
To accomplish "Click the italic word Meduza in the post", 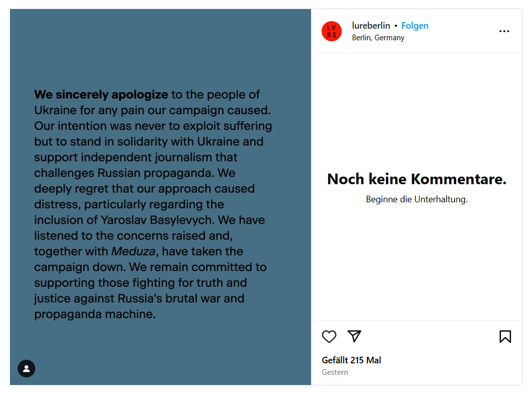I will click(x=134, y=251).
